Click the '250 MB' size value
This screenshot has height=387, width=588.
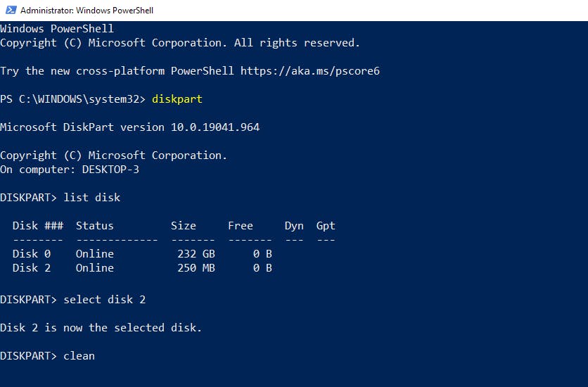click(x=196, y=268)
